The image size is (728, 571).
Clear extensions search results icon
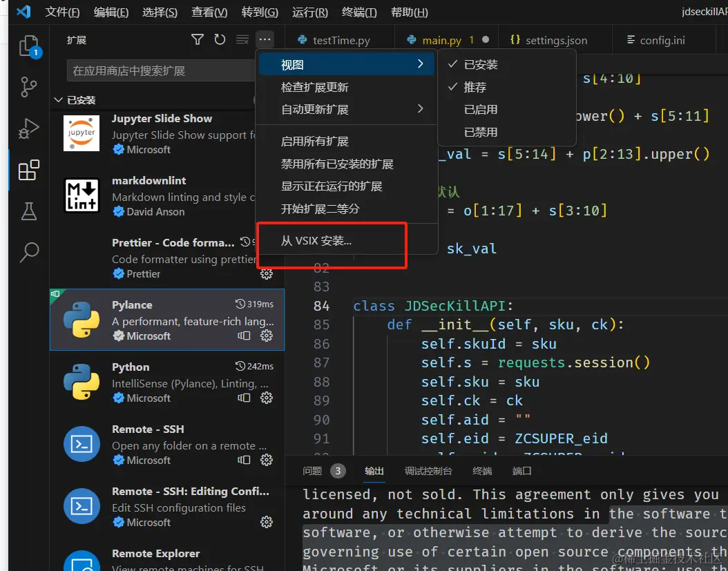pos(242,39)
